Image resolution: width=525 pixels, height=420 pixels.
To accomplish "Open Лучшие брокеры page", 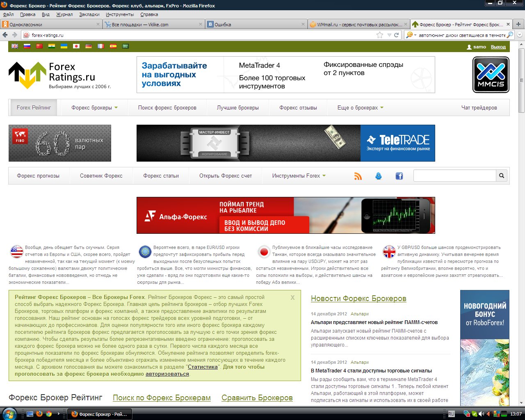I will pyautogui.click(x=238, y=107).
